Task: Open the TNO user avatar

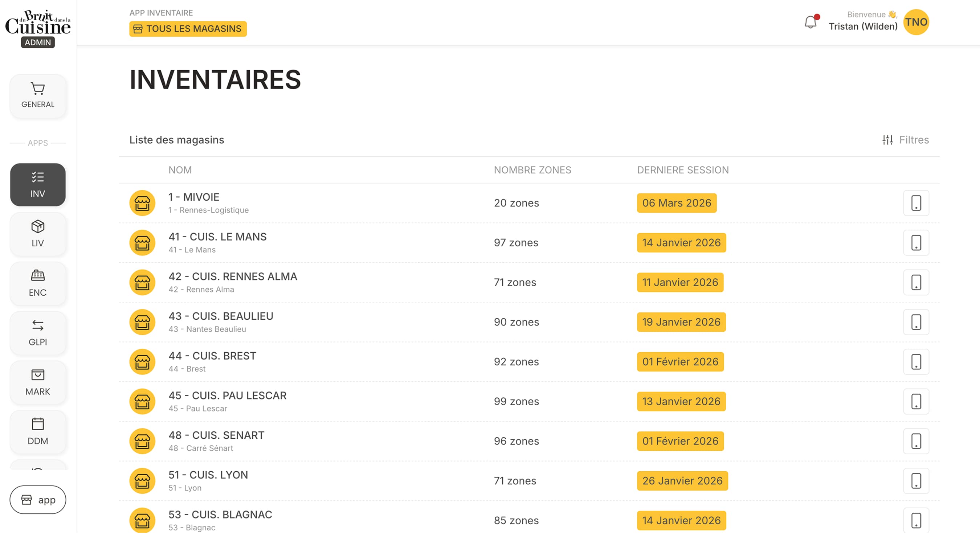Action: [x=916, y=22]
